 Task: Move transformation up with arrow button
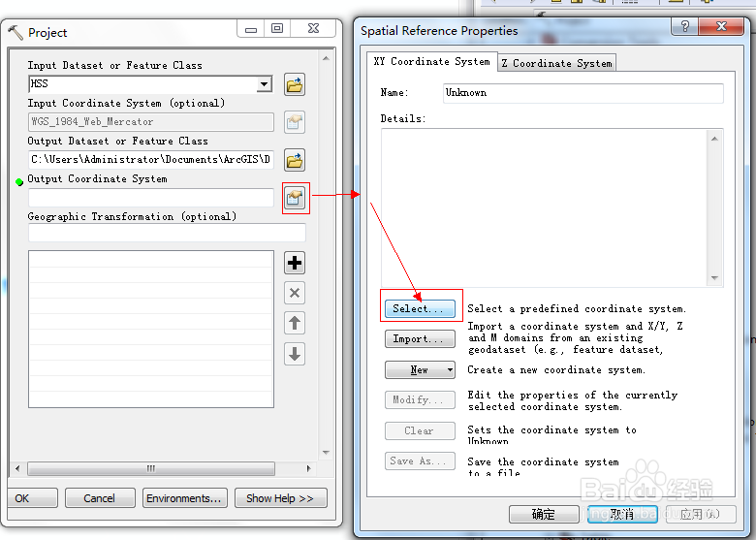coord(295,323)
